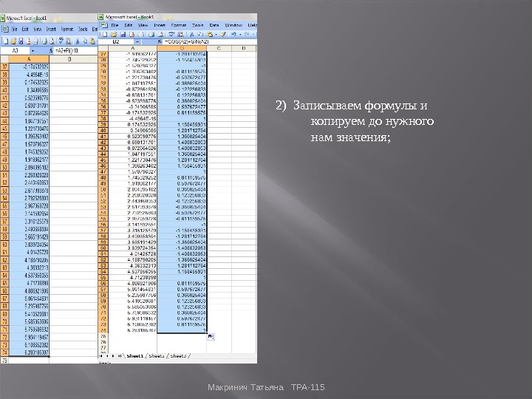Open File menu in left Excel window
Screen dimensions: 532x399
click(15, 29)
